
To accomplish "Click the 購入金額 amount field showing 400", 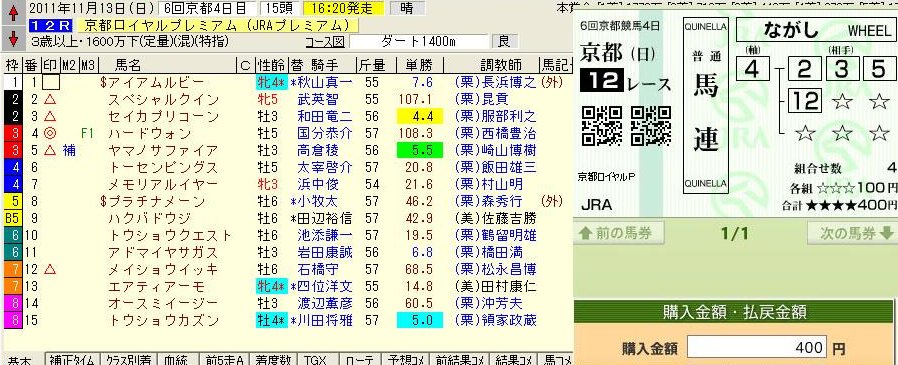I will 757,347.
